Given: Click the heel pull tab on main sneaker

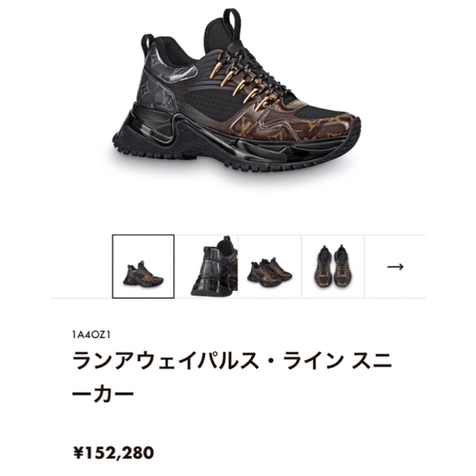Looking at the screenshot, I should (148, 42).
